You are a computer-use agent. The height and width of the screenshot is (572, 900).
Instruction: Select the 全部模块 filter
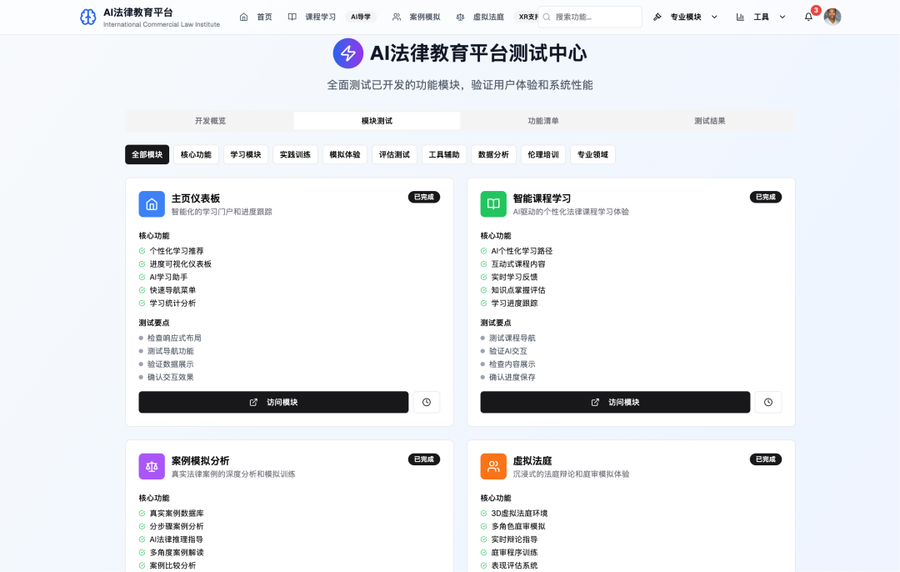point(147,154)
